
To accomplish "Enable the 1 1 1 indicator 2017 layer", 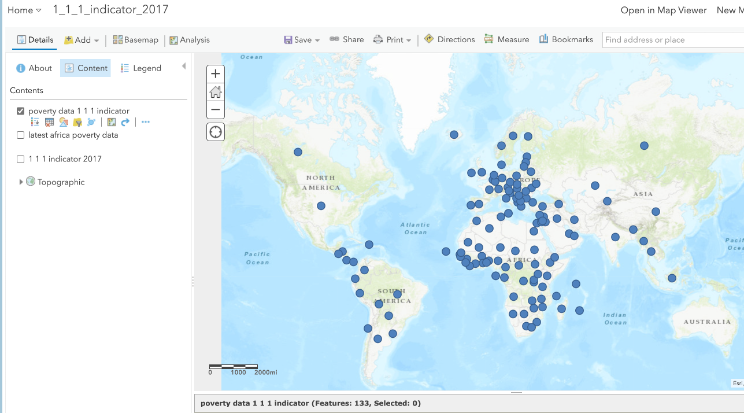I will pyautogui.click(x=20, y=159).
